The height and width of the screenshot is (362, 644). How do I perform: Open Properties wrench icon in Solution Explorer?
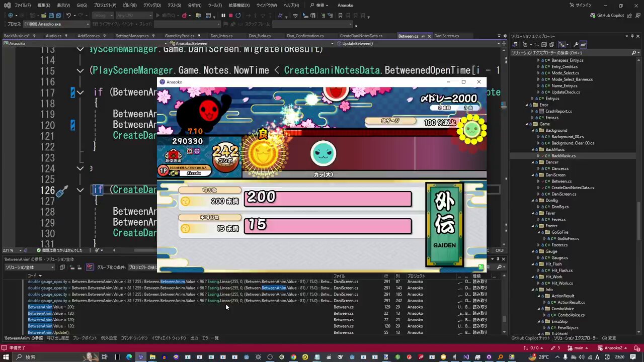coord(576,44)
